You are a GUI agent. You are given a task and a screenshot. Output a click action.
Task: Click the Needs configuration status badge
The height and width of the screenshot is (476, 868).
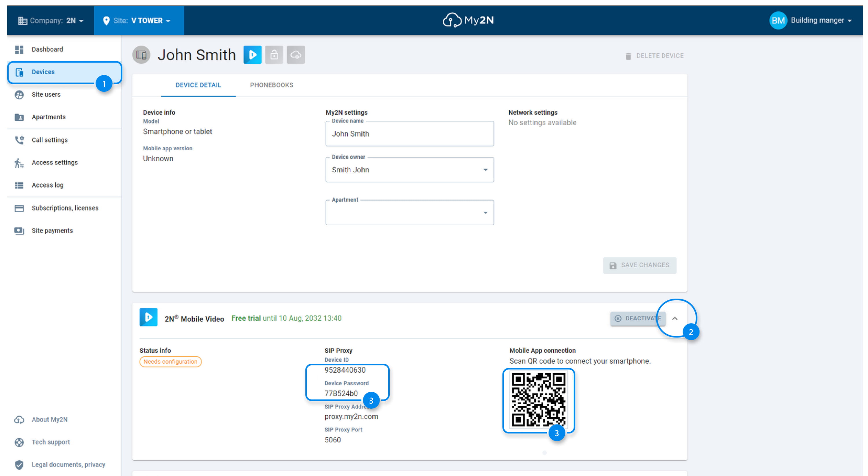tap(170, 362)
